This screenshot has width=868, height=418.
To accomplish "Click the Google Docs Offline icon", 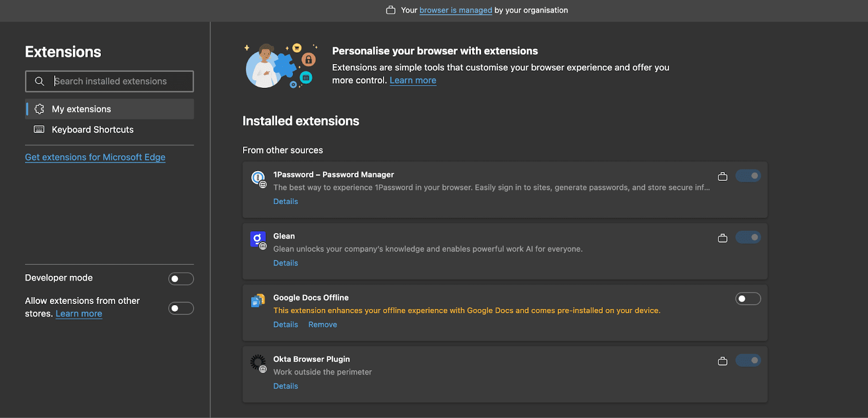I will point(258,300).
